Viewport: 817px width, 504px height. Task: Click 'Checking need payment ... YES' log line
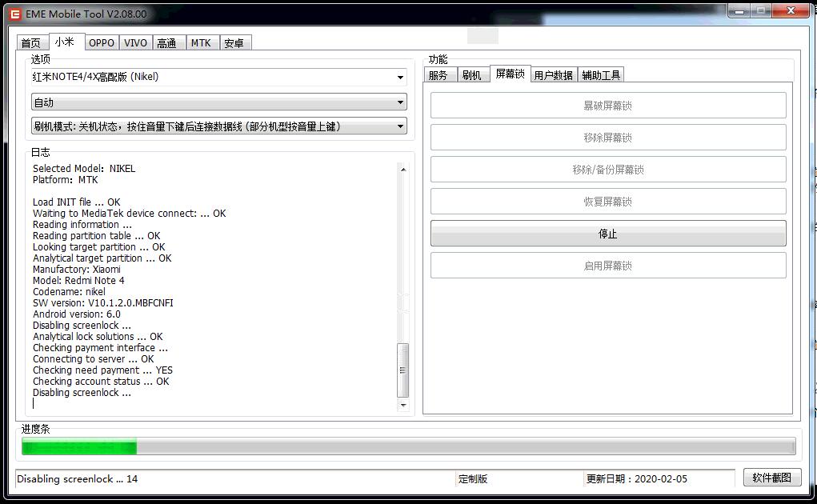[102, 370]
